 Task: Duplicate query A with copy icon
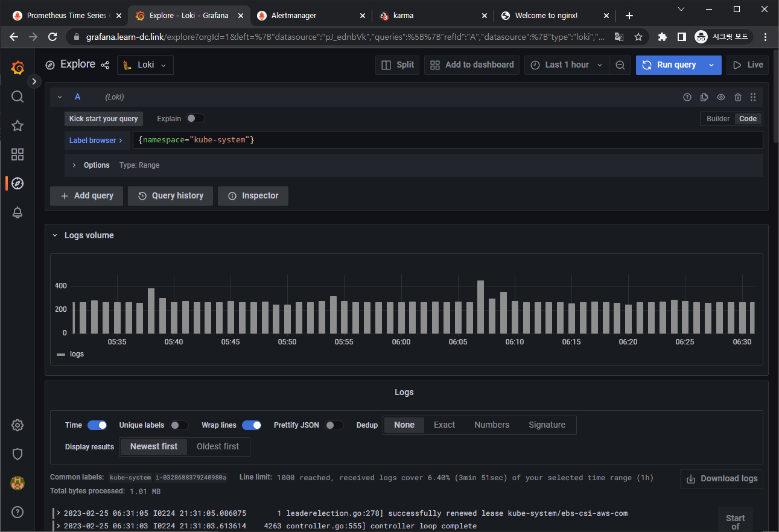(704, 97)
